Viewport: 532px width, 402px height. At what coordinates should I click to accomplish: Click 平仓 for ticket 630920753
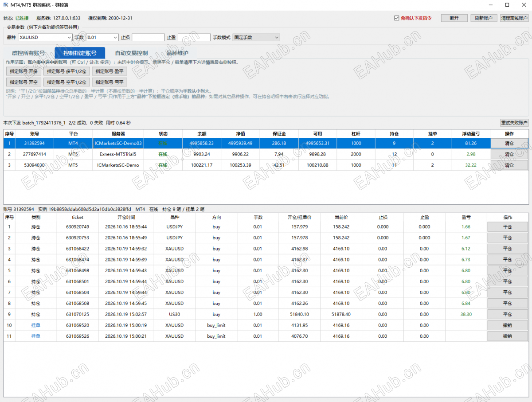click(x=508, y=238)
